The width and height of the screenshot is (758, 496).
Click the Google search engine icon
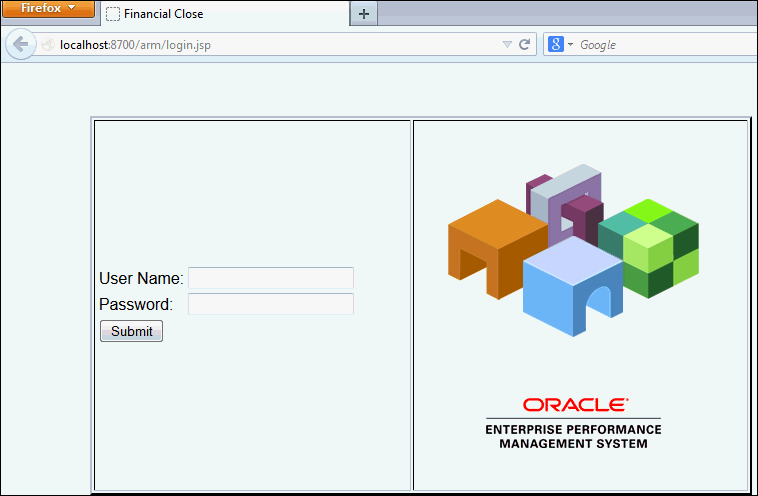point(555,44)
